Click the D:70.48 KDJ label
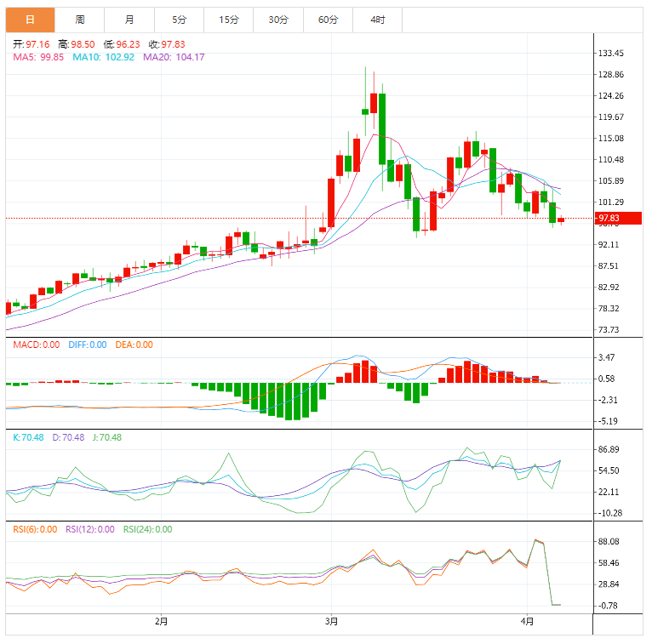This screenshot has width=652, height=644. (68, 437)
